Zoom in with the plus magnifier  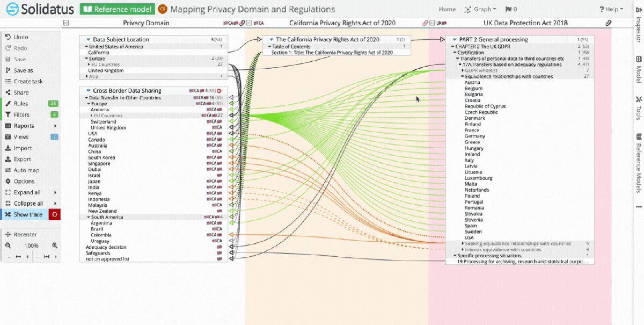coord(54,245)
